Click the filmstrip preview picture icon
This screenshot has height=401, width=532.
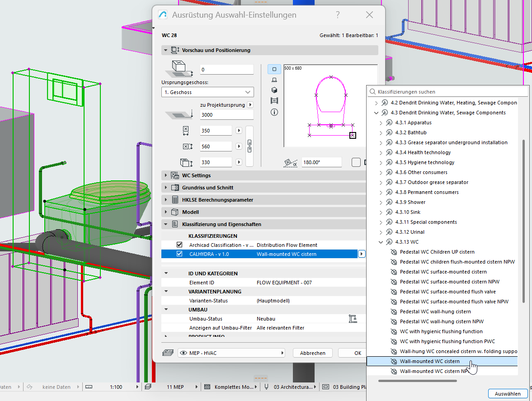(x=274, y=101)
